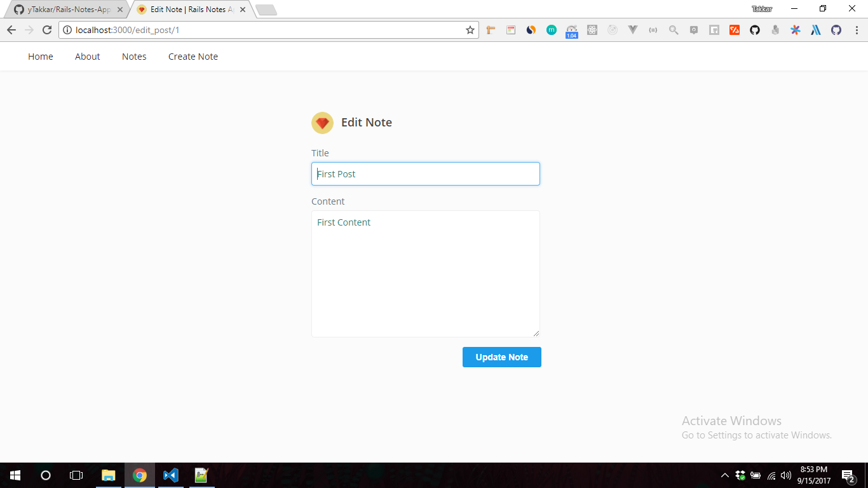Viewport: 868px width, 488px height.
Task: Click the blue lambda extension icon
Action: coord(816,30)
